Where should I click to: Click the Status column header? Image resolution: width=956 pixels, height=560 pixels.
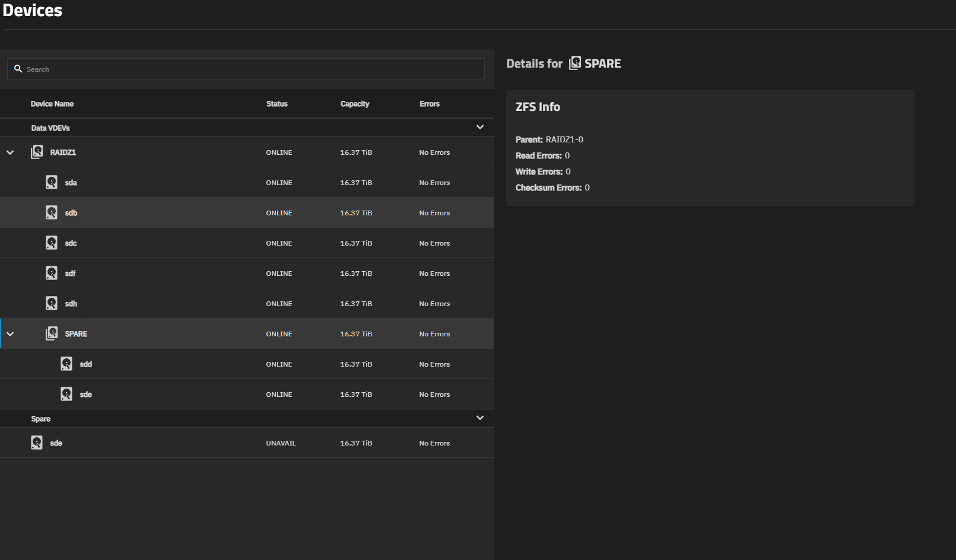tap(277, 104)
